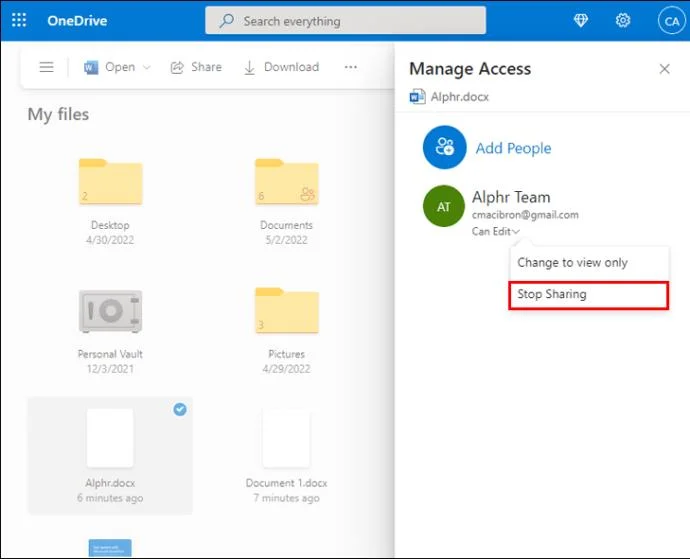Open the Documents shared folder
The width and height of the screenshot is (690, 559).
click(286, 181)
